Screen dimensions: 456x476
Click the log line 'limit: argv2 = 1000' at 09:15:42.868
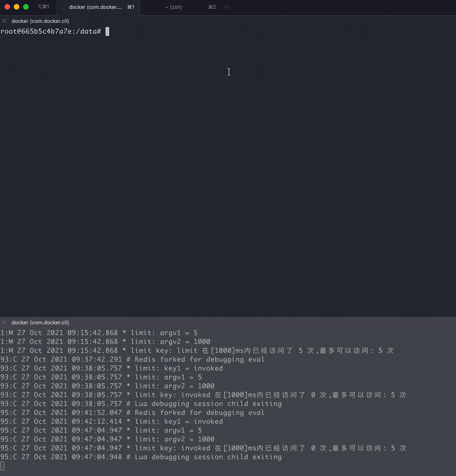coord(105,342)
